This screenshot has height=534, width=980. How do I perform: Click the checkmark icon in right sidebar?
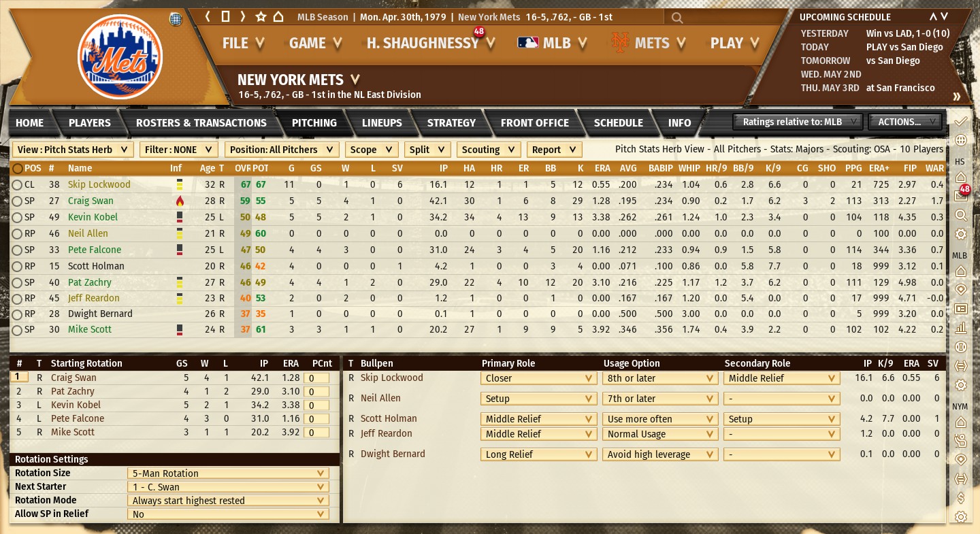click(x=961, y=121)
